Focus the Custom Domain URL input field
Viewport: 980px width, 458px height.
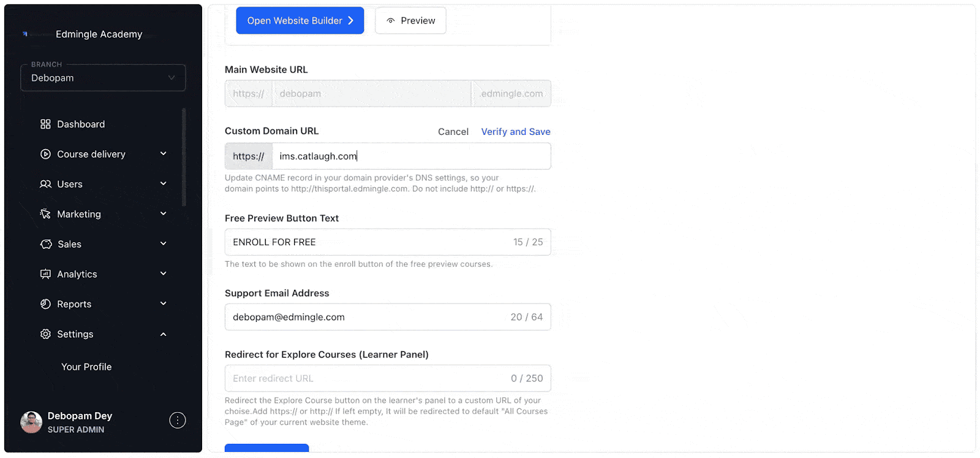pyautogui.click(x=411, y=156)
